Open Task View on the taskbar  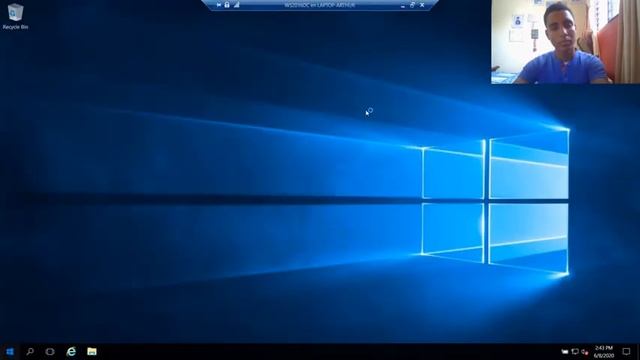click(x=50, y=351)
